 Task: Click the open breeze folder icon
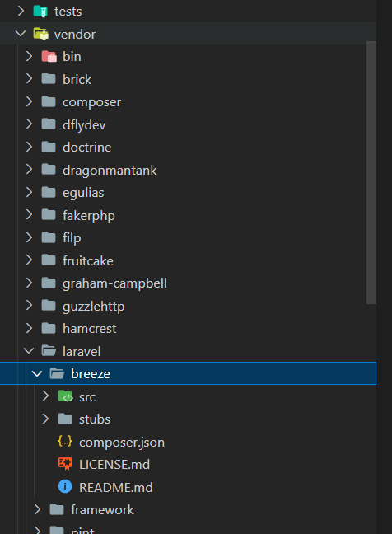point(57,373)
